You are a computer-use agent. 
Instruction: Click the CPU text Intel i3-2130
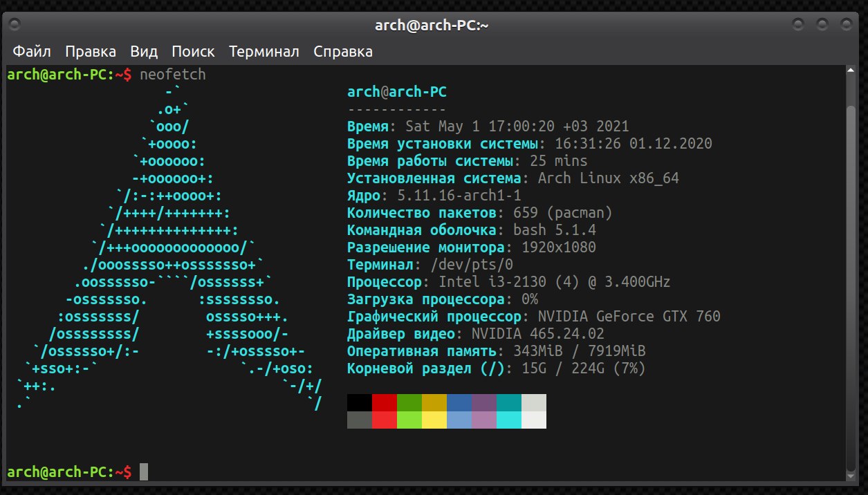coord(492,282)
